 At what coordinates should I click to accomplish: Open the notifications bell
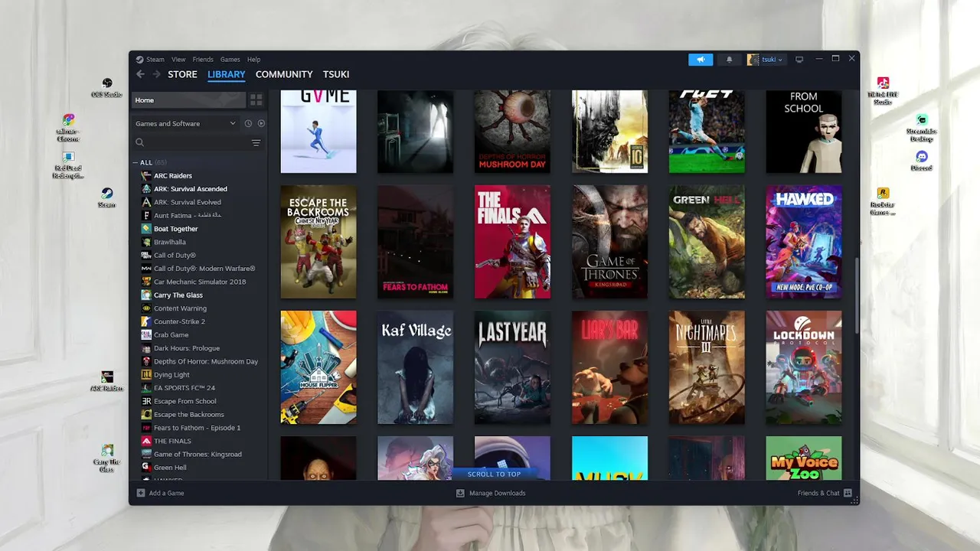[729, 59]
